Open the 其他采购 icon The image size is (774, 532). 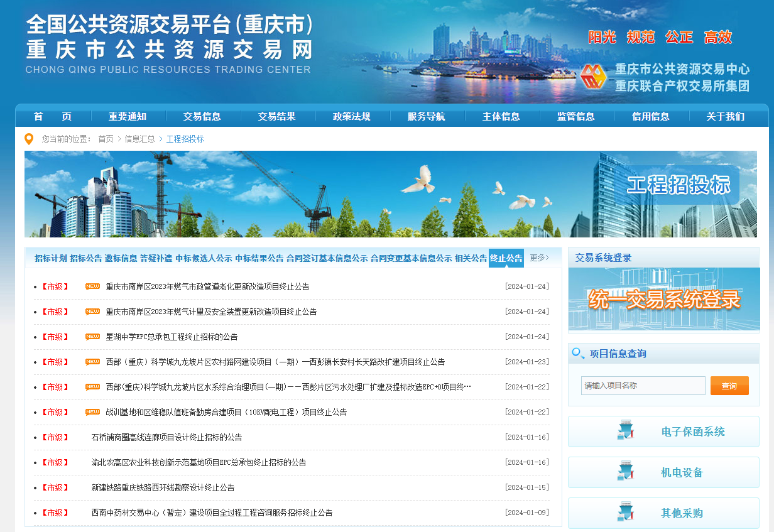625,513
